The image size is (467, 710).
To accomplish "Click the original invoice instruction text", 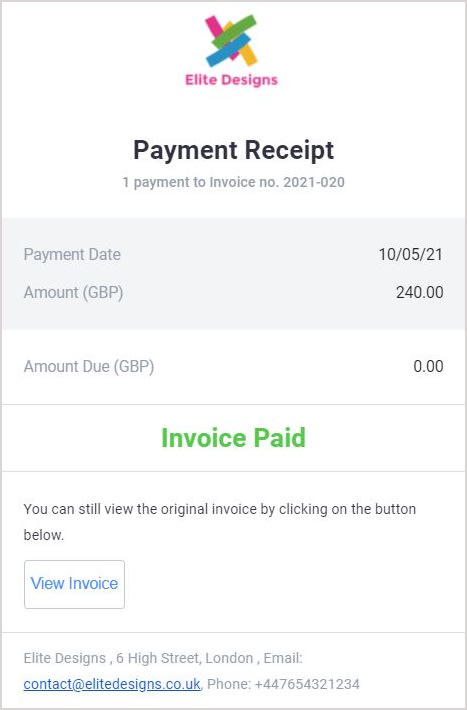I will click(220, 522).
